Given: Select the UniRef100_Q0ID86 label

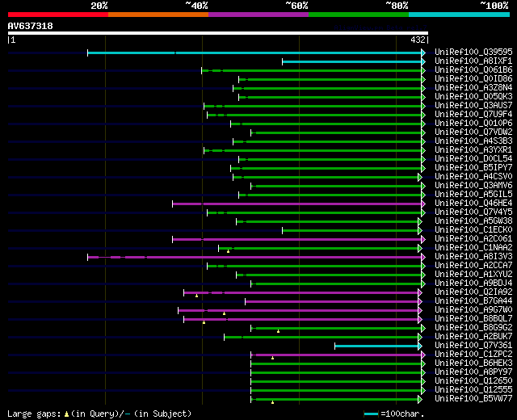Looking at the screenshot, I should 473,79.
